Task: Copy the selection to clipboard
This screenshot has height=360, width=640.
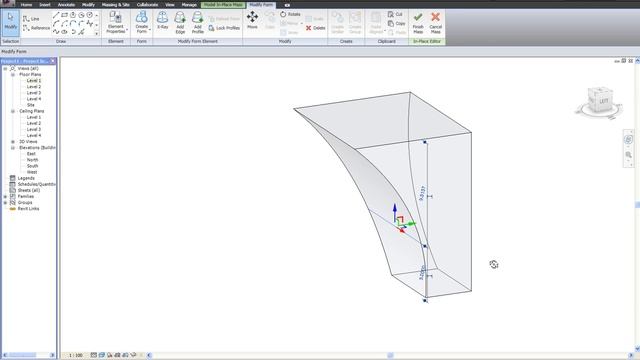Action: (x=396, y=24)
